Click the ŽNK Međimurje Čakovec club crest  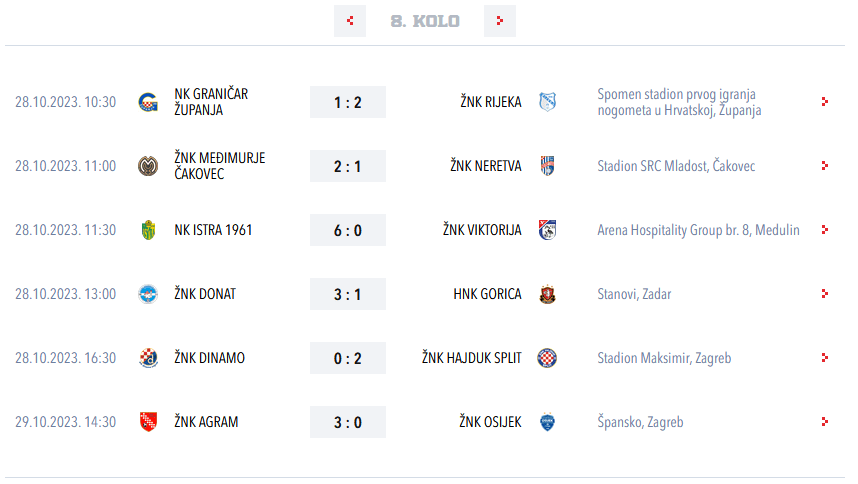tap(148, 166)
